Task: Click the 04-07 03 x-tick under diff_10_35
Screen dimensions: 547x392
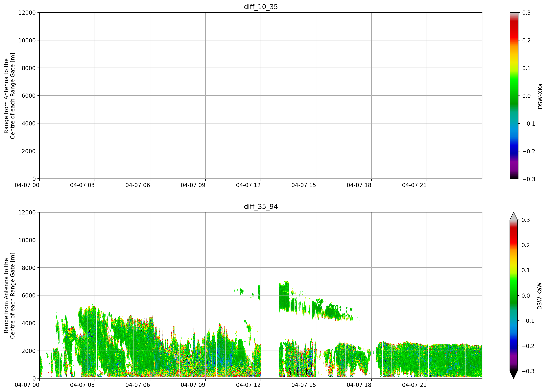Action: [83, 185]
